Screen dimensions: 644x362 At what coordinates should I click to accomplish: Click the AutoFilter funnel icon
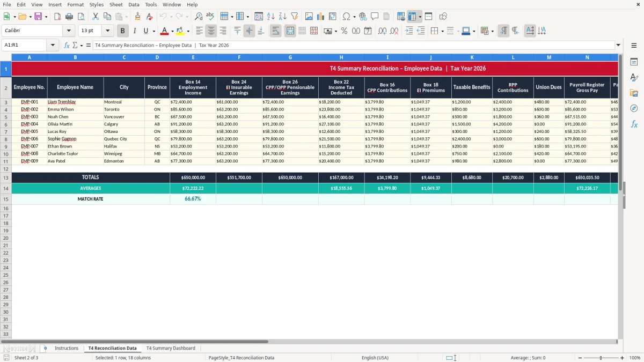pyautogui.click(x=294, y=17)
